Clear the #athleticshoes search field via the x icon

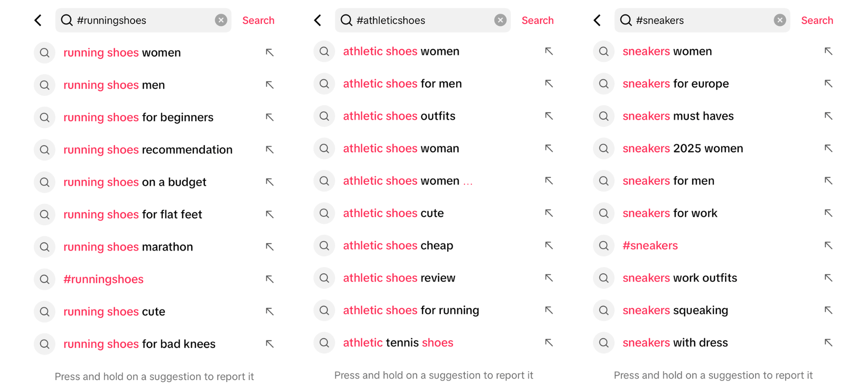point(500,20)
